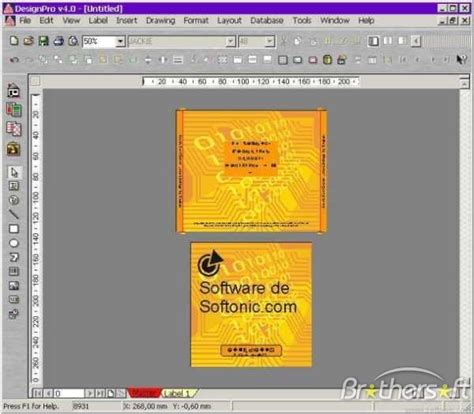Click the horizontal ruler

tap(250, 82)
